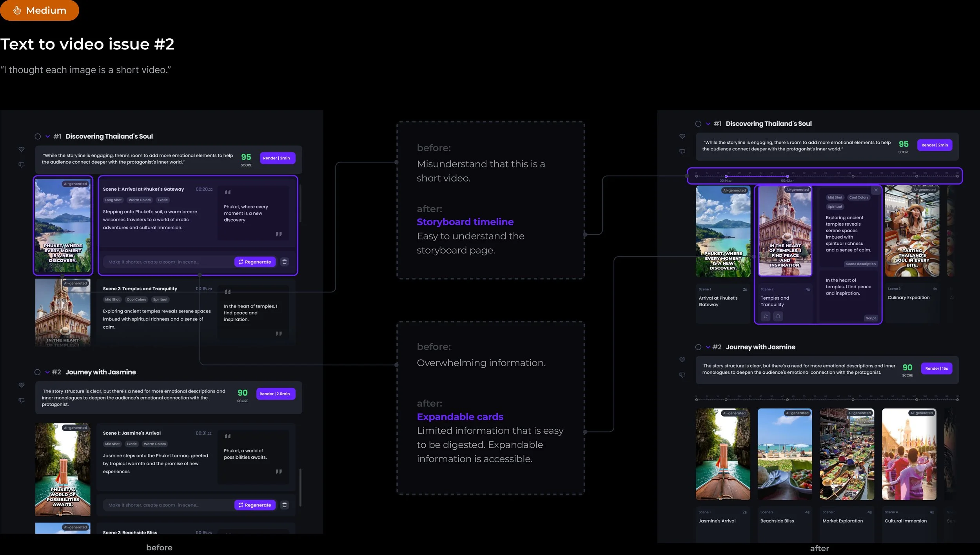Screen dimensions: 980x555
Task: Focus the prompt field under Jasmine's Arrival
Action: click(169, 505)
